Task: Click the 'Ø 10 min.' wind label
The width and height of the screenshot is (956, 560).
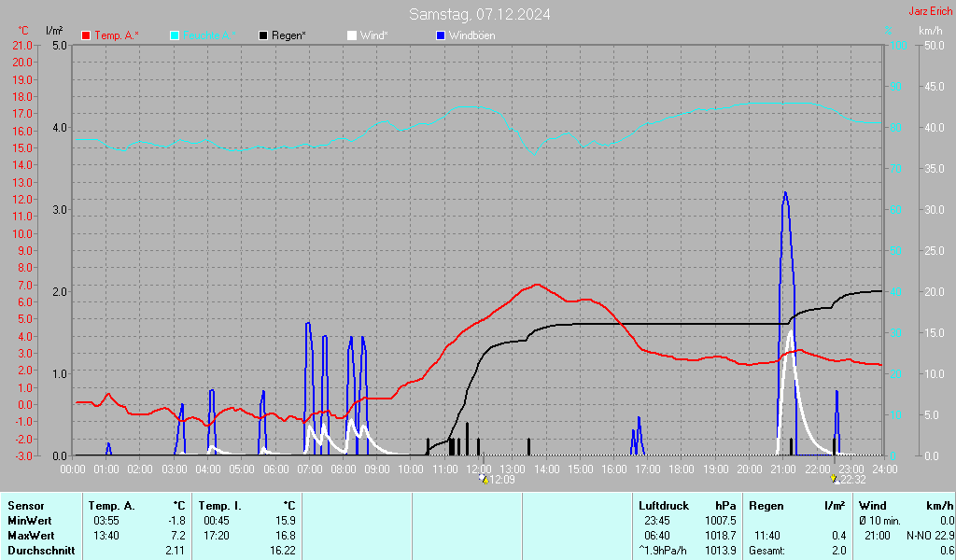Action: 879,521
